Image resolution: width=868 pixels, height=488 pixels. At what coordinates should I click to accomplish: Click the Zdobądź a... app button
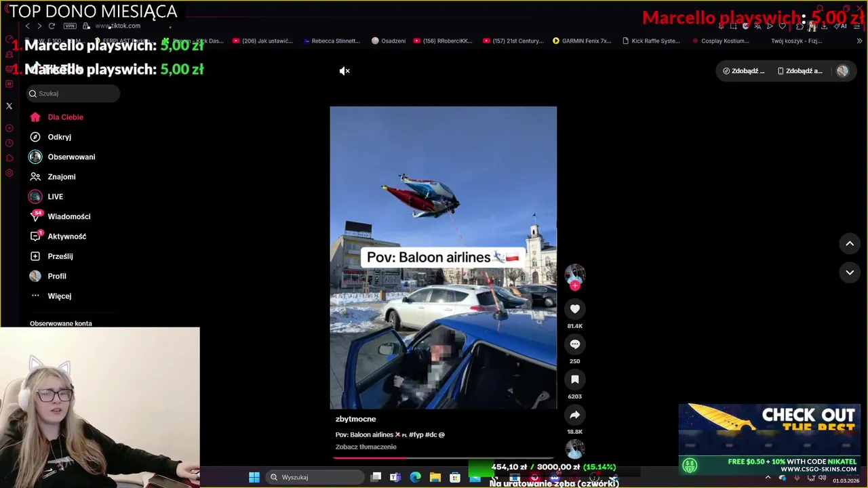pyautogui.click(x=800, y=71)
